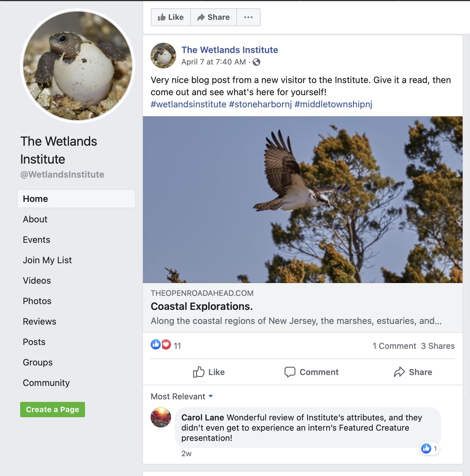Screen dimensions: 470x476
Task: Open the Most Relevant sorting dropdown
Action: coord(181,396)
